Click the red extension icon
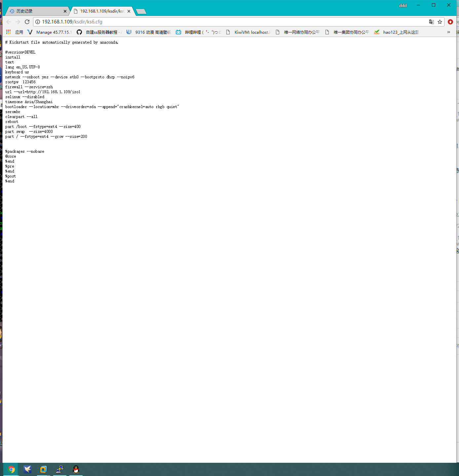Screen dimensions: 459x476 coord(450,22)
